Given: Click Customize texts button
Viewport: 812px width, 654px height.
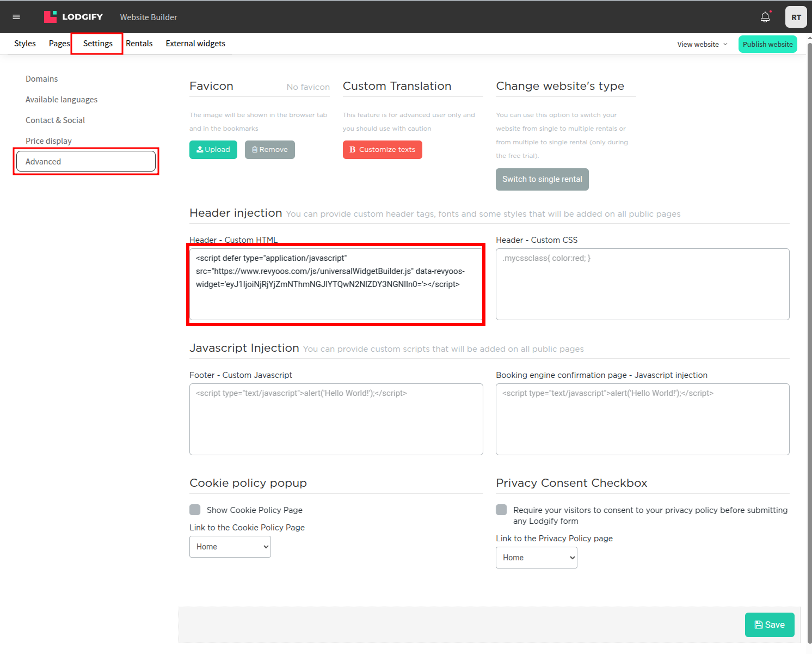Looking at the screenshot, I should (383, 150).
